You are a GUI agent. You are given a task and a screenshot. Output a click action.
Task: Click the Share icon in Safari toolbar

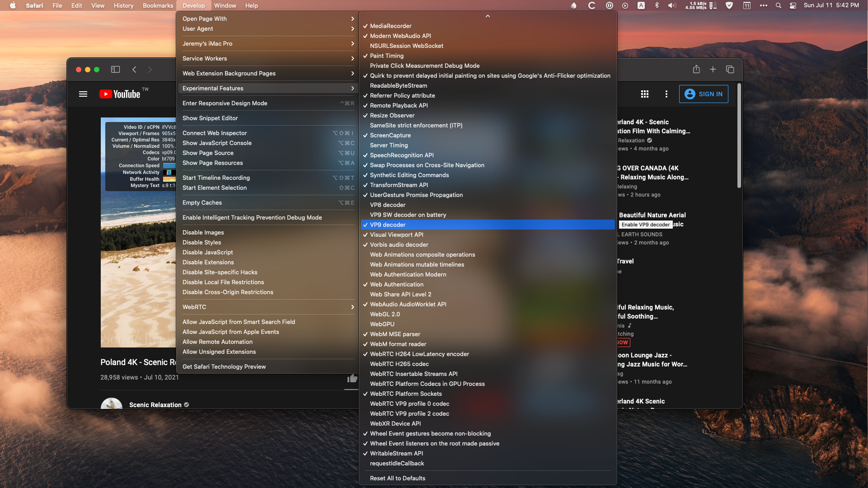pos(696,69)
